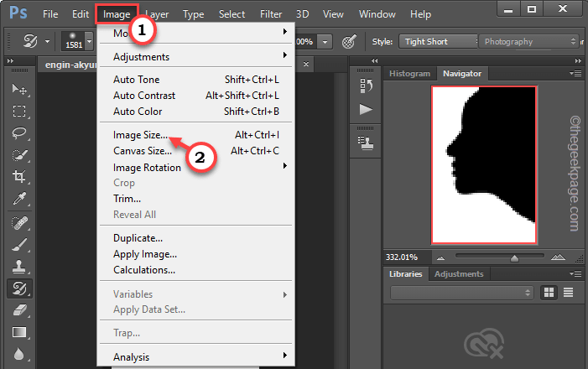
Task: Open the Actions panel play icon
Action: click(x=366, y=110)
